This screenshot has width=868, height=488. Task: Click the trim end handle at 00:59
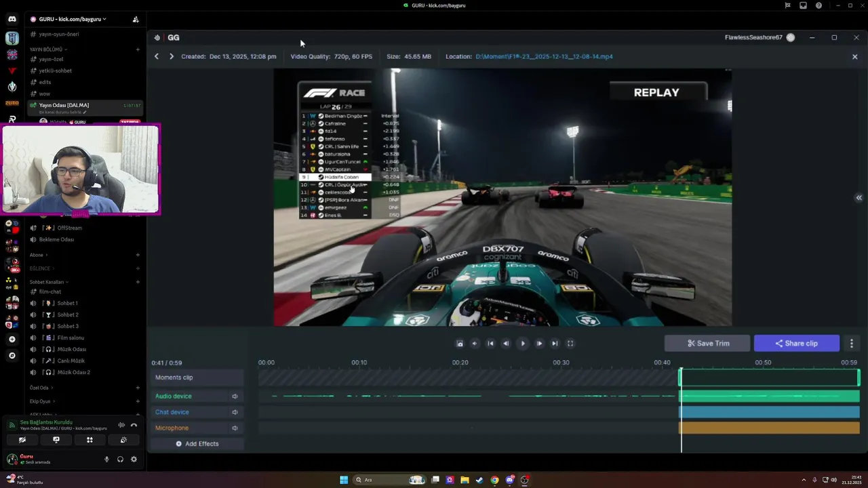tap(859, 378)
